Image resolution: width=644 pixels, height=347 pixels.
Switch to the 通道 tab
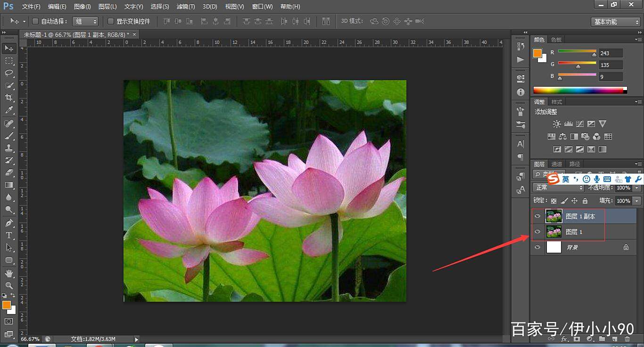(557, 164)
